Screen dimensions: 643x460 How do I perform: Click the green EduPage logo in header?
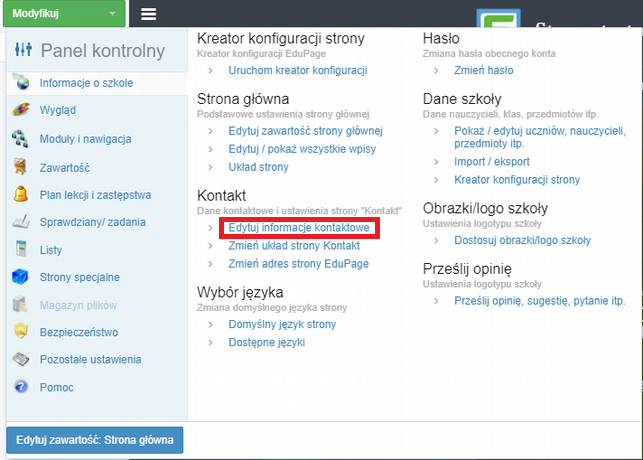click(x=499, y=18)
